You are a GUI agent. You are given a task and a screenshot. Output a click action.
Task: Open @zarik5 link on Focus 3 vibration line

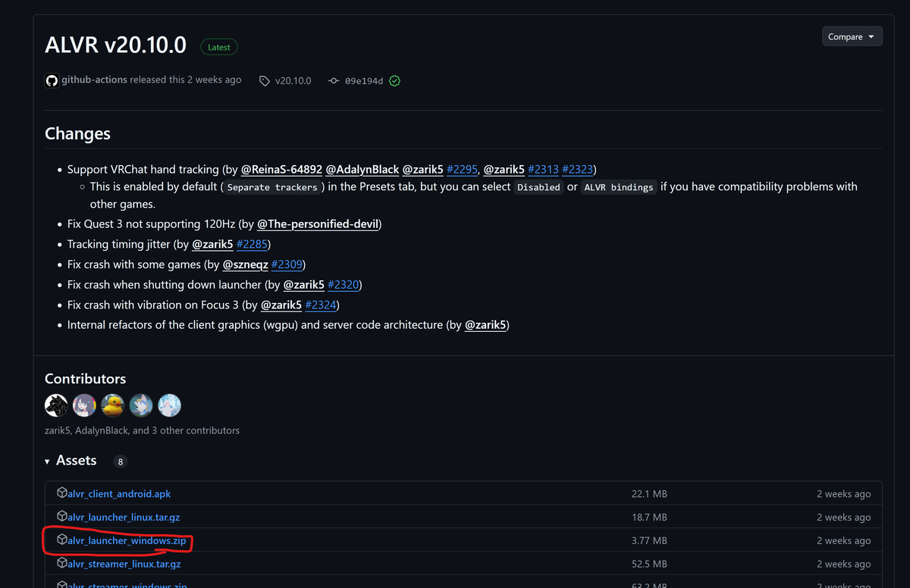tap(281, 305)
